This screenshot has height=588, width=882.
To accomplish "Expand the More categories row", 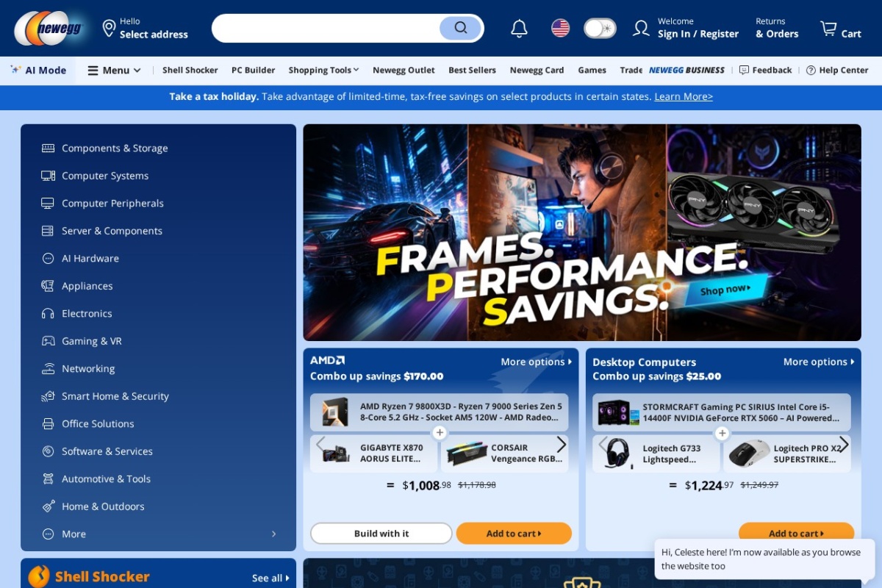I will 159,534.
